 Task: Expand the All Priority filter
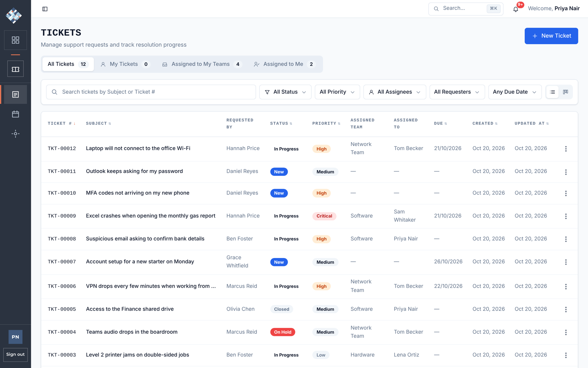point(337,92)
